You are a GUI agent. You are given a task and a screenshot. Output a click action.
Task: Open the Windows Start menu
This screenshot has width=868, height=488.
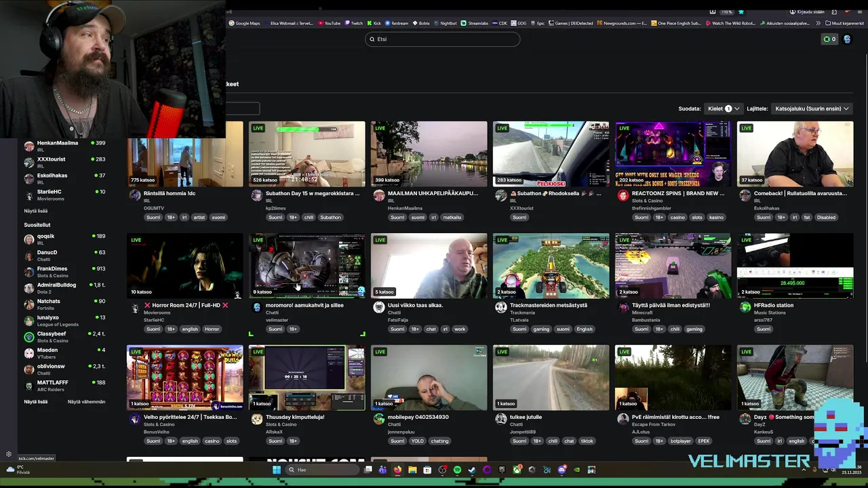[276, 470]
